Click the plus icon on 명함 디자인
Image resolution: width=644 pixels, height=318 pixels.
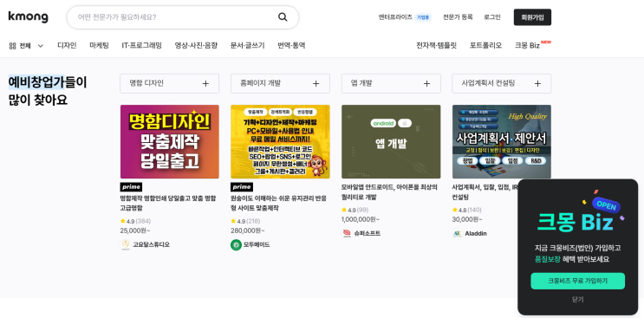coord(205,84)
